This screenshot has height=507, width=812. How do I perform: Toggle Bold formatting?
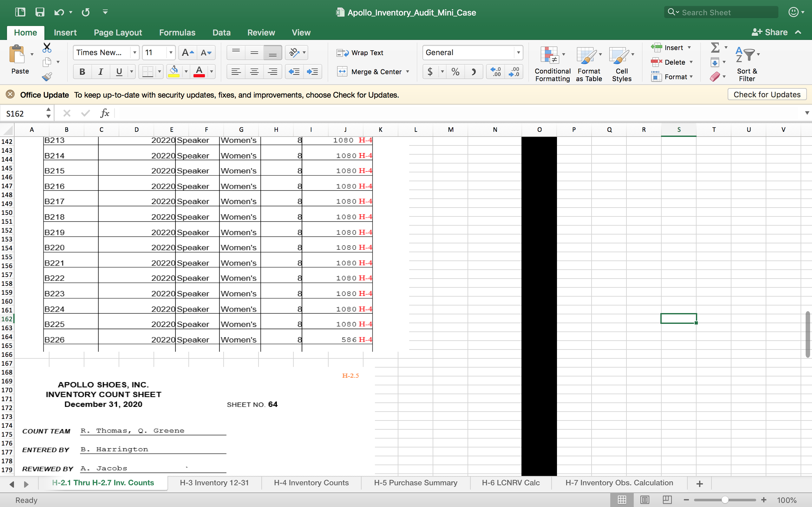(82, 72)
